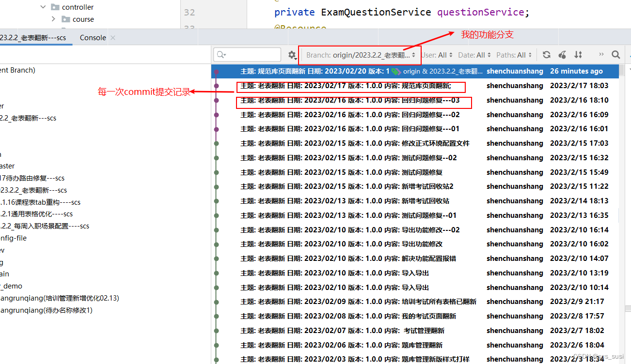Select the 2023/2/15 15:49 commit 测试问题修复

(x=415, y=172)
